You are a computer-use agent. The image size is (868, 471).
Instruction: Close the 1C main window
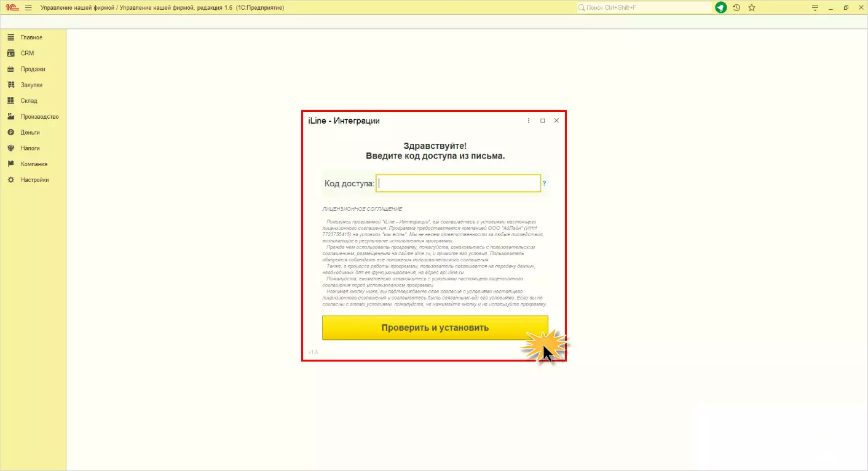(x=861, y=7)
